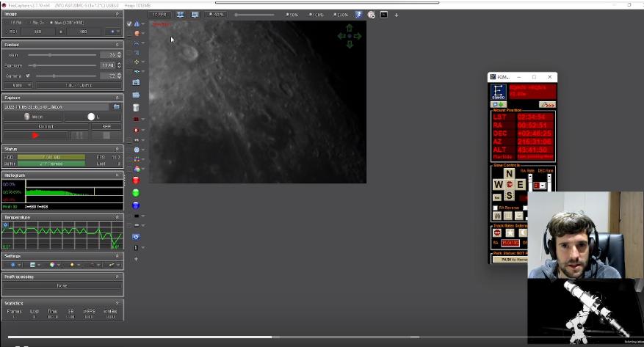The image size is (644, 347).
Task: Slew north with the N button
Action: click(x=509, y=173)
